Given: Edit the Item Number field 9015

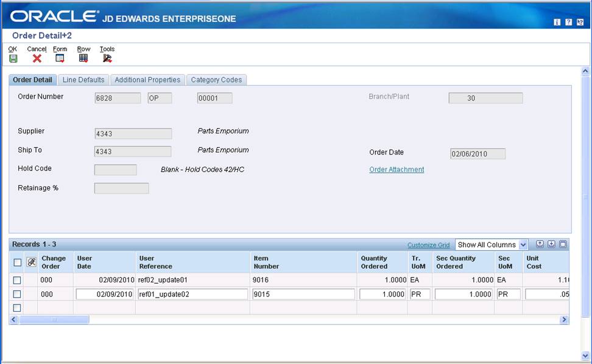Looking at the screenshot, I should click(x=303, y=294).
